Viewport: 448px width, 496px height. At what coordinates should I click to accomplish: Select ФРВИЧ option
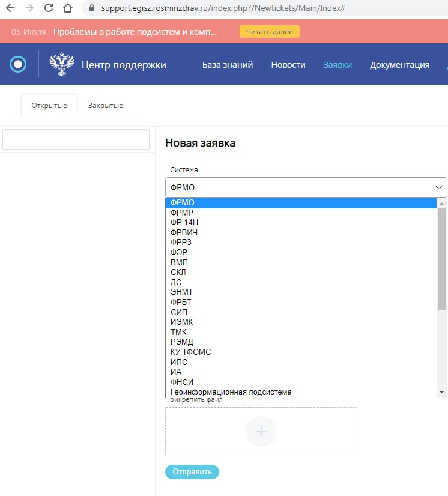(301, 232)
